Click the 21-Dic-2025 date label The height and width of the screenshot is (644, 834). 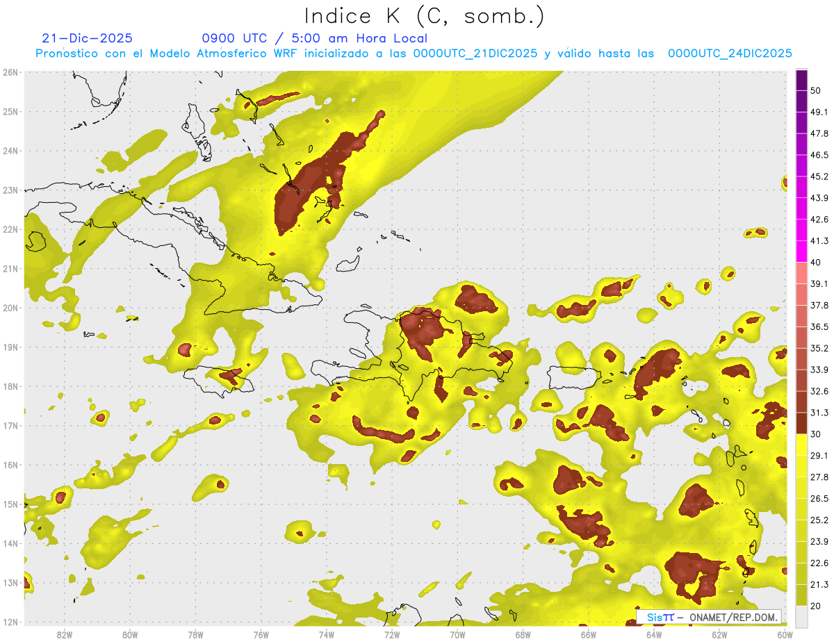coord(87,39)
